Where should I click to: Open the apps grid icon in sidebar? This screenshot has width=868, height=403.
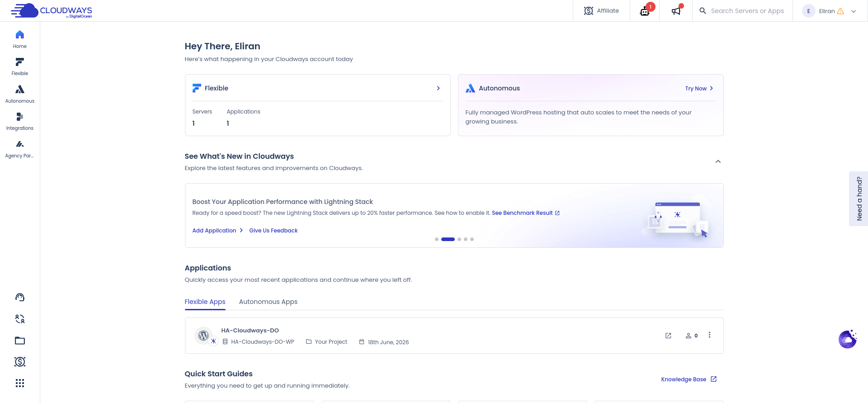pyautogui.click(x=20, y=383)
